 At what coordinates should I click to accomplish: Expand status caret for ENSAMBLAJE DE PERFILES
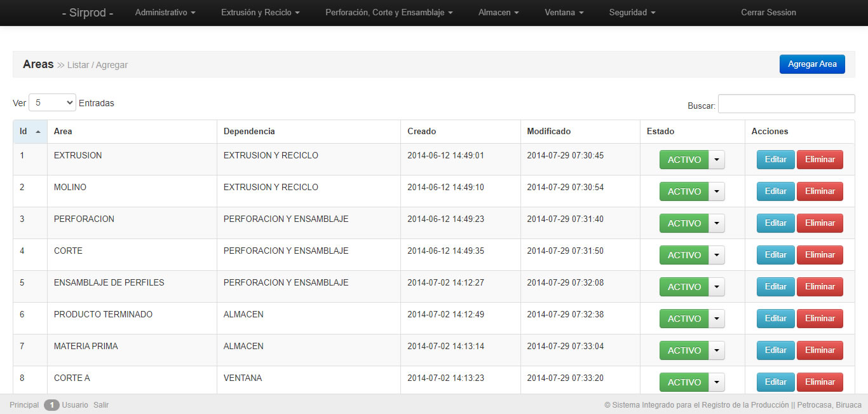717,287
